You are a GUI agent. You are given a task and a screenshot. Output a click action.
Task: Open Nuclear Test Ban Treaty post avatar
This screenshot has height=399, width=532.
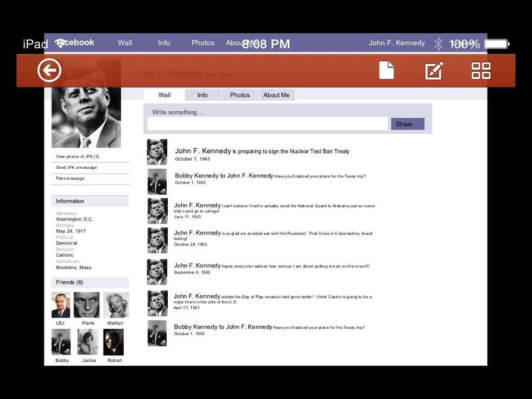coord(157,152)
